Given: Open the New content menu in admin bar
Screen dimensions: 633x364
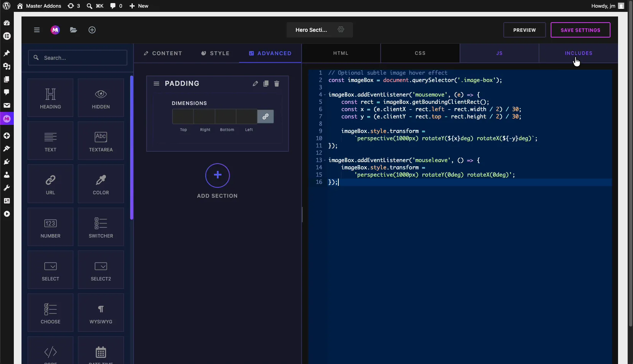Looking at the screenshot, I should [138, 6].
